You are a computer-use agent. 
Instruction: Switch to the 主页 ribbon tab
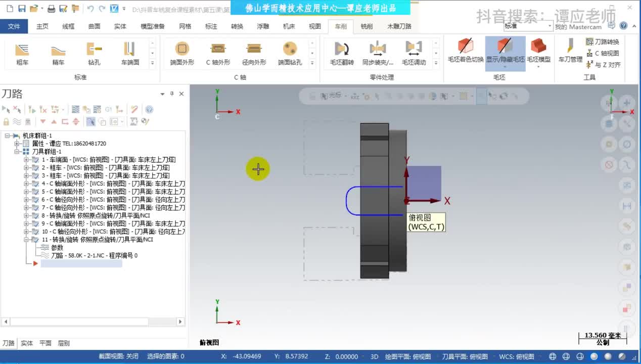pos(42,26)
